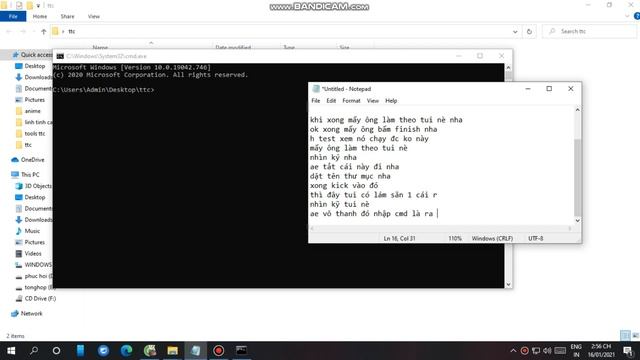Open the taskbar clock and date
The height and width of the screenshot is (360, 640).
pos(601,351)
